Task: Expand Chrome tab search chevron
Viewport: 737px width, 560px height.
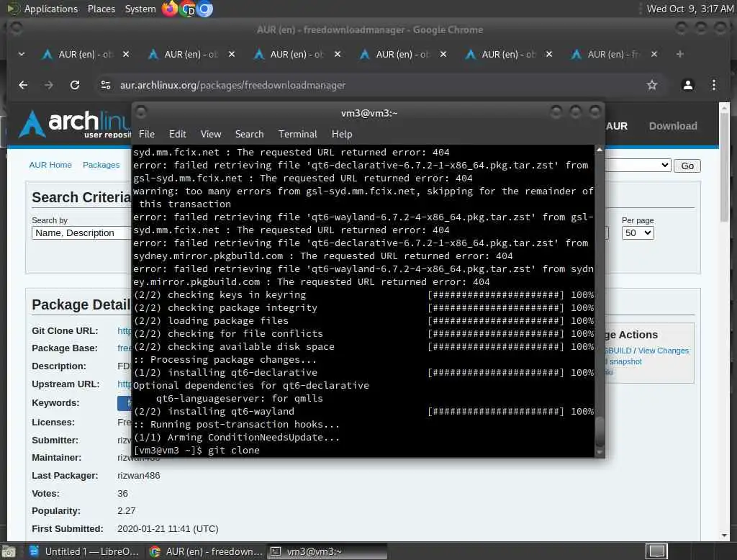Action: (22, 54)
